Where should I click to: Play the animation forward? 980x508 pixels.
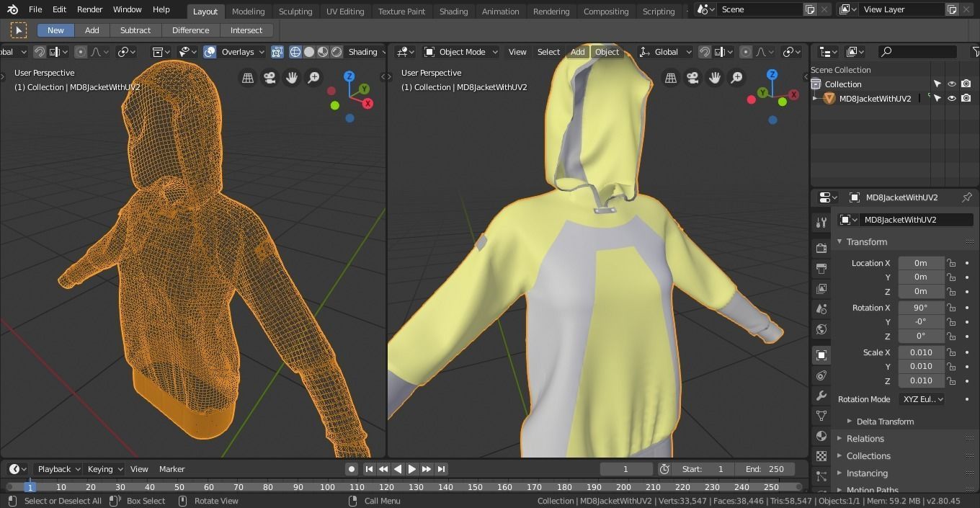tap(412, 469)
